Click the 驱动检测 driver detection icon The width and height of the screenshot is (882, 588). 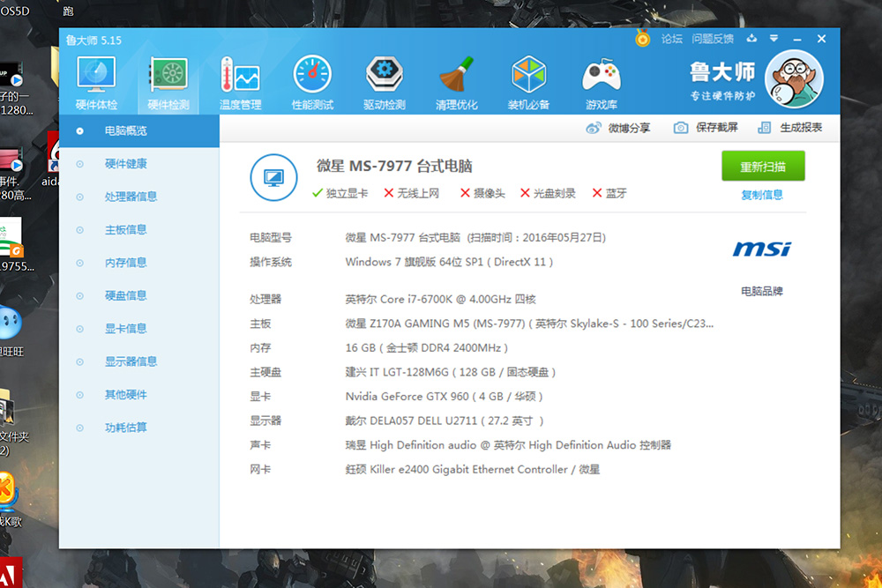pyautogui.click(x=385, y=76)
